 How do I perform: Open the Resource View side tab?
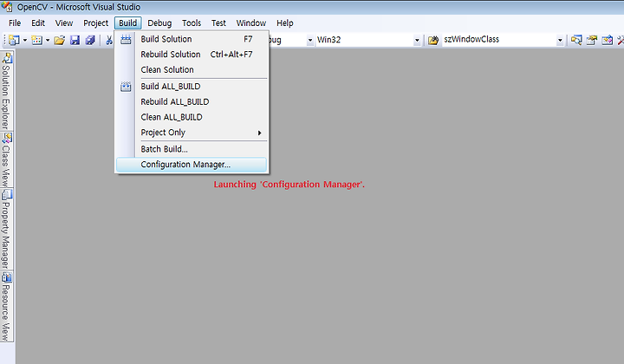click(x=6, y=306)
